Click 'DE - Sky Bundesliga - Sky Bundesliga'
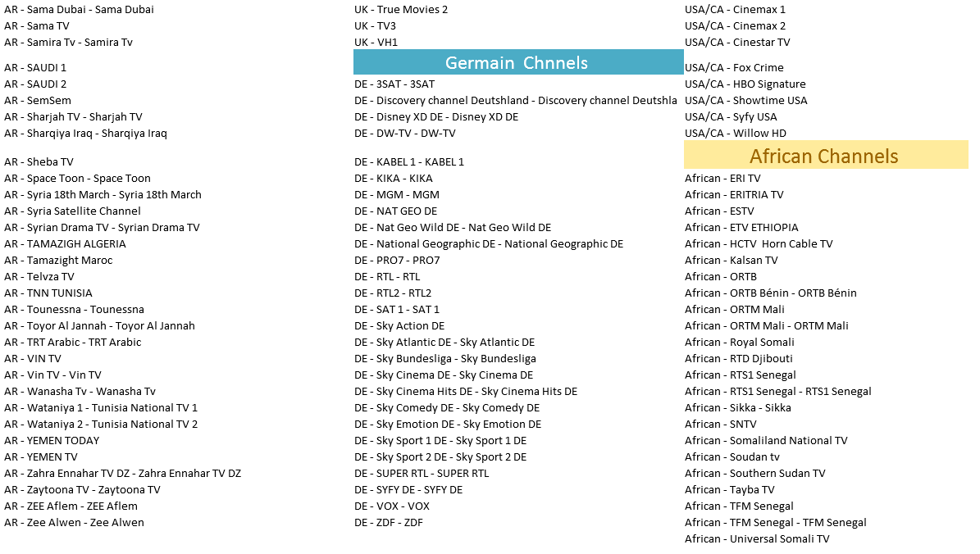The width and height of the screenshot is (980, 554). click(x=445, y=358)
